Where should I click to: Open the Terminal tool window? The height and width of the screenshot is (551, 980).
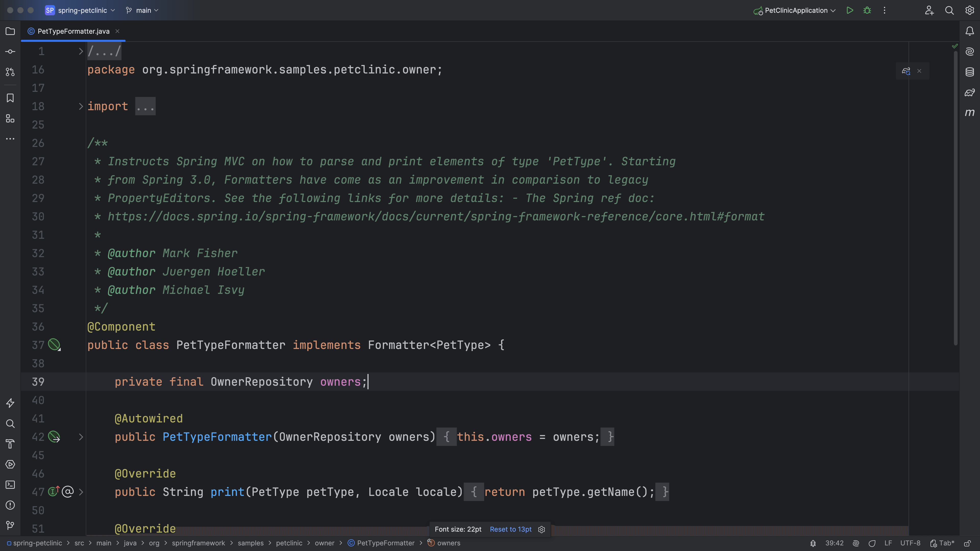tap(10, 484)
